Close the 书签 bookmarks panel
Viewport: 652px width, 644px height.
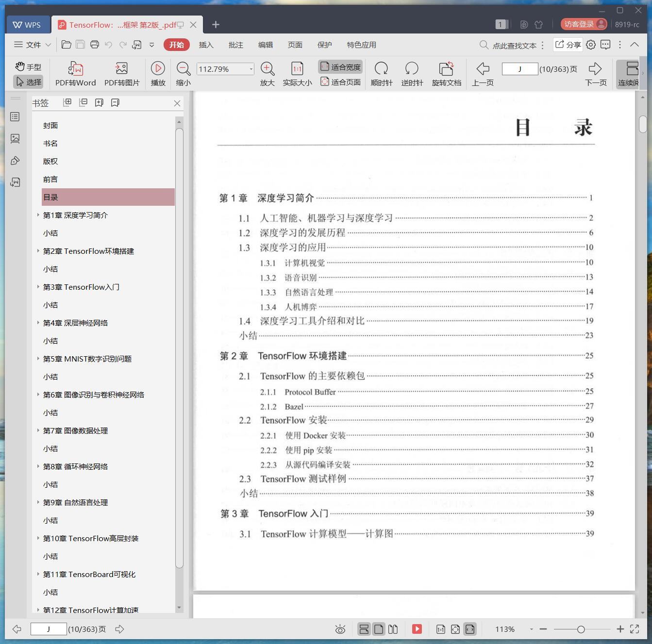pyautogui.click(x=177, y=103)
